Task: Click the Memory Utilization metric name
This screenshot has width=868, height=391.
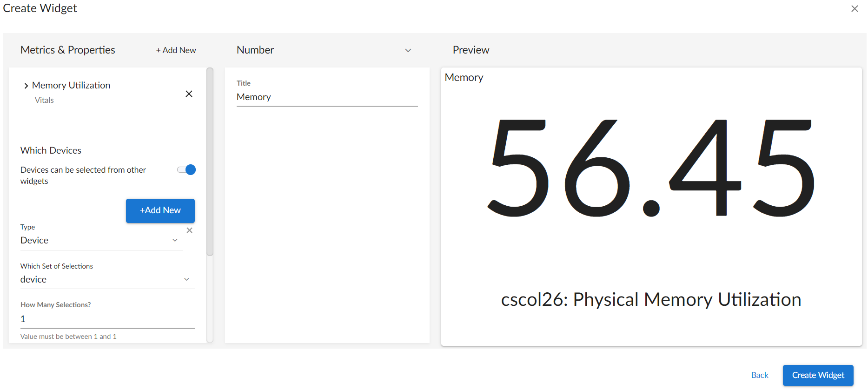Action: (x=71, y=86)
